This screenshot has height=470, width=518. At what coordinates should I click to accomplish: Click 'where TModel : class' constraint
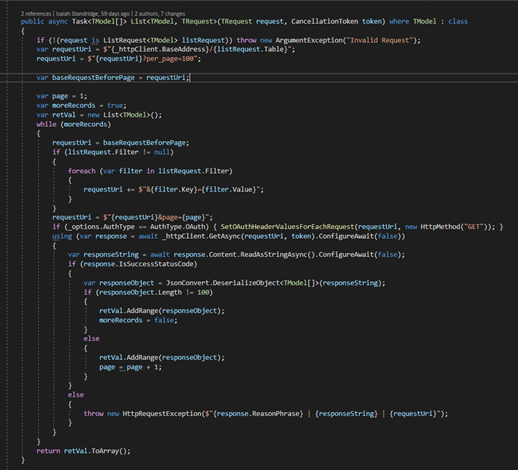pyautogui.click(x=428, y=21)
